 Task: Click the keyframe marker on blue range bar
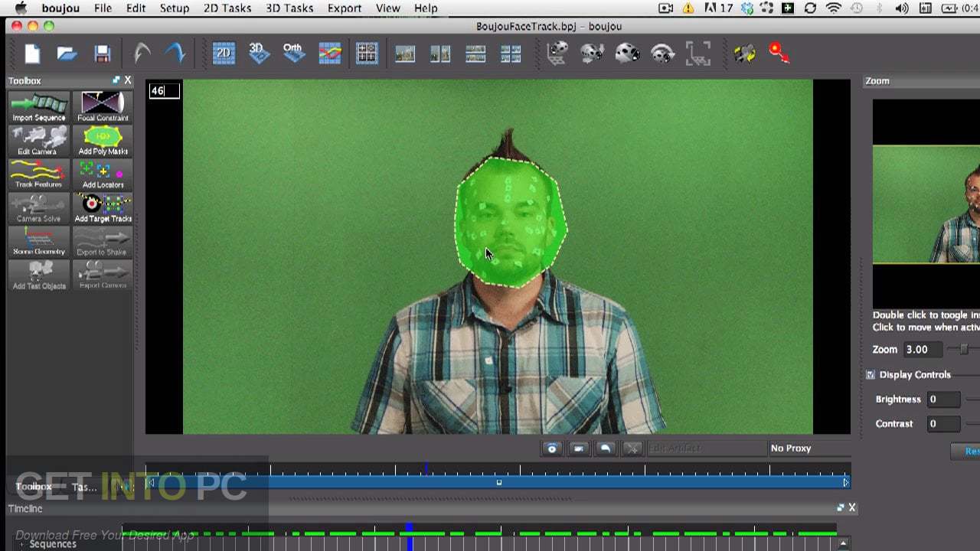[x=499, y=482]
